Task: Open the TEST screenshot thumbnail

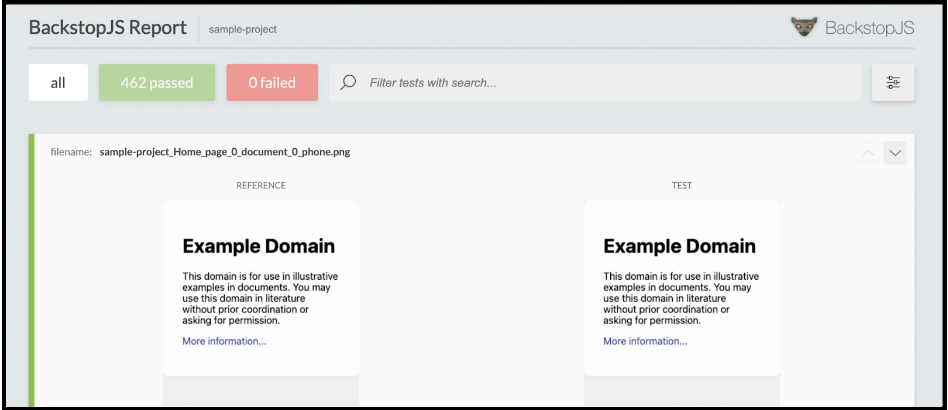Action: pyautogui.click(x=682, y=304)
